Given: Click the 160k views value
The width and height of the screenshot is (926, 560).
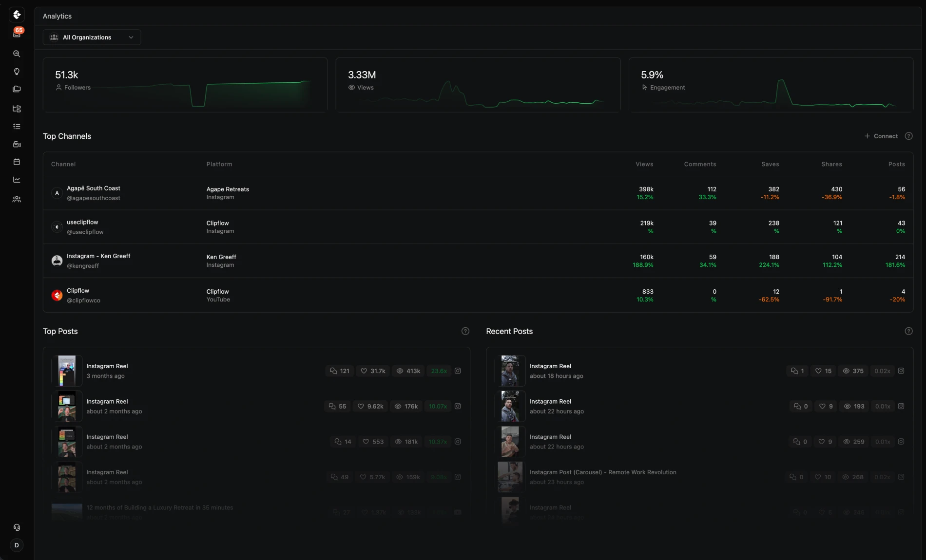Looking at the screenshot, I should [647, 257].
